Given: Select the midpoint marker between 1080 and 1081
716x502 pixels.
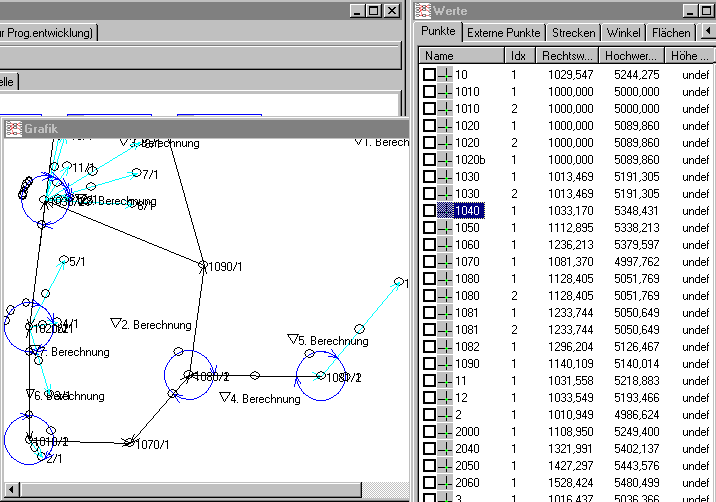Looking at the screenshot, I should coord(255,375).
